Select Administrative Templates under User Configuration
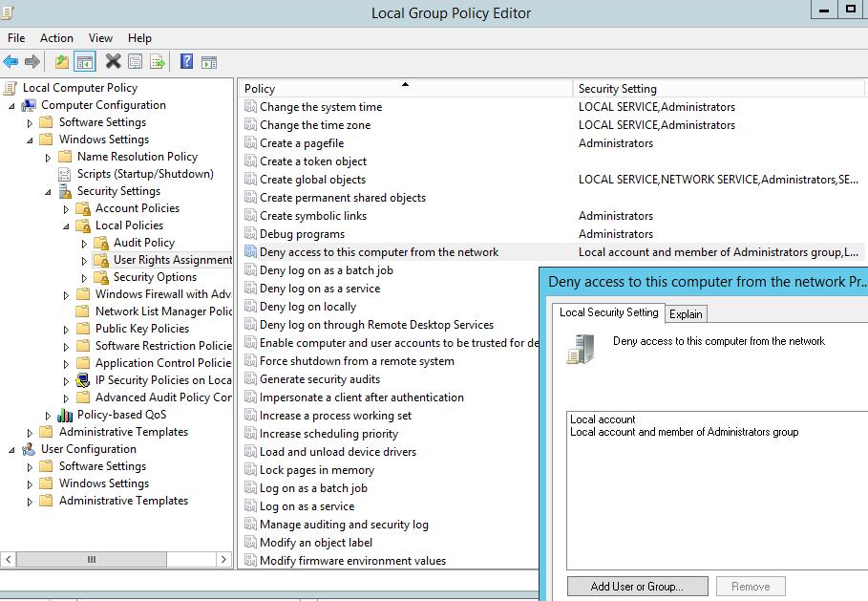Screen dimensions: 868x601 pyautogui.click(x=123, y=501)
